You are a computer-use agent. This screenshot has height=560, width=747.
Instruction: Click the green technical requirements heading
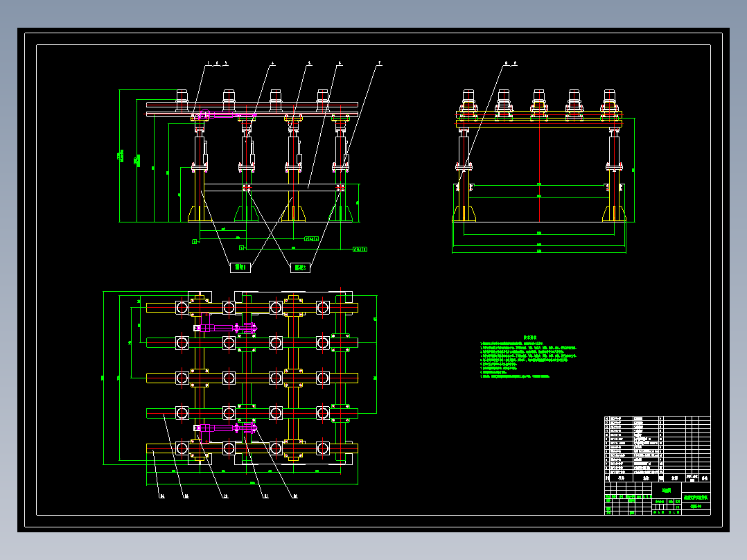click(530, 337)
